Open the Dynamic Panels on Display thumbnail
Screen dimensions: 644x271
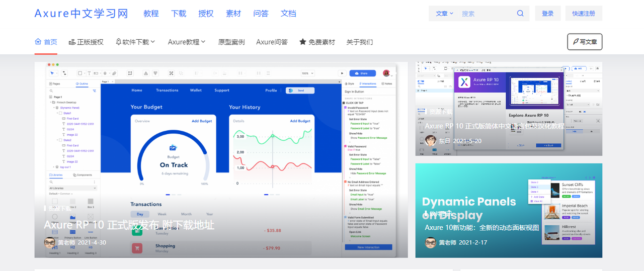pyautogui.click(x=509, y=210)
